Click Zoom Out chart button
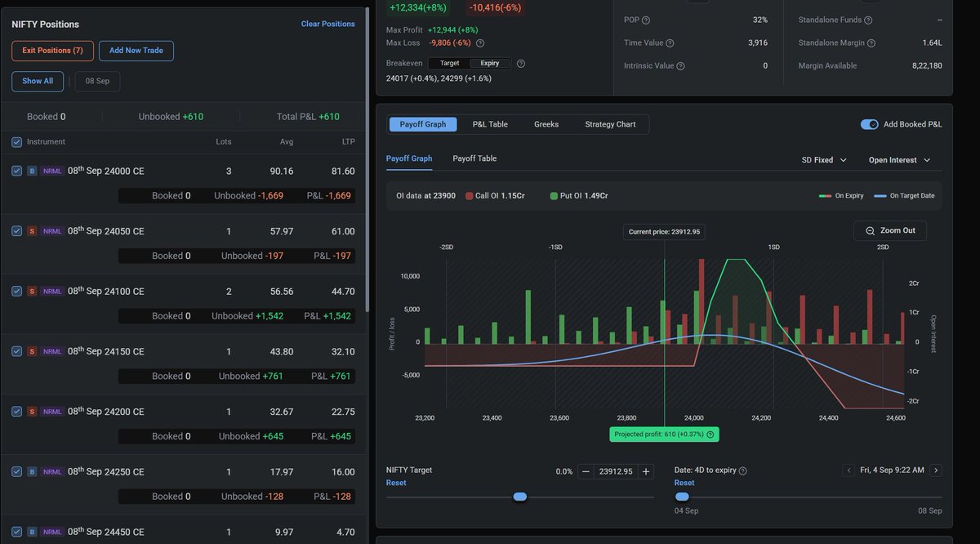980x544 pixels. 890,231
